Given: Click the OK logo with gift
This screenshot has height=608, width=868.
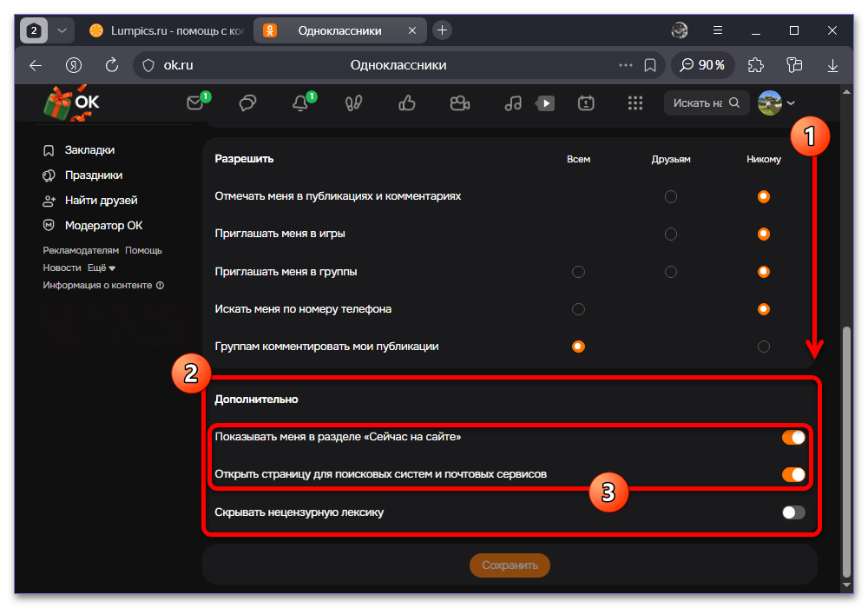Looking at the screenshot, I should (x=71, y=103).
